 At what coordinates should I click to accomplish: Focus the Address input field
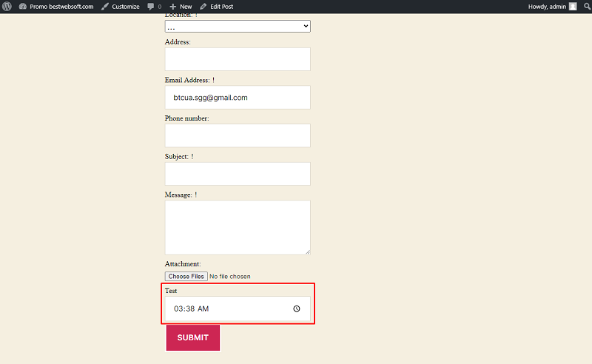pyautogui.click(x=238, y=59)
